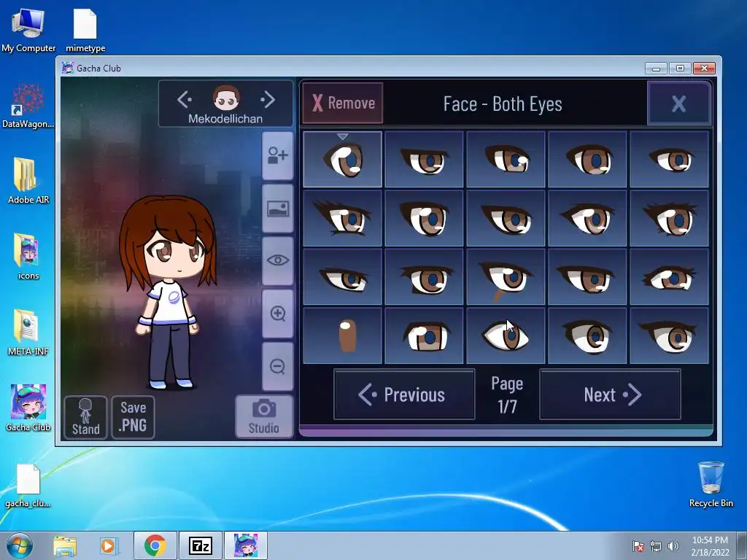Image resolution: width=747 pixels, height=560 pixels.
Task: Select the icons folder on desktop
Action: (28, 257)
